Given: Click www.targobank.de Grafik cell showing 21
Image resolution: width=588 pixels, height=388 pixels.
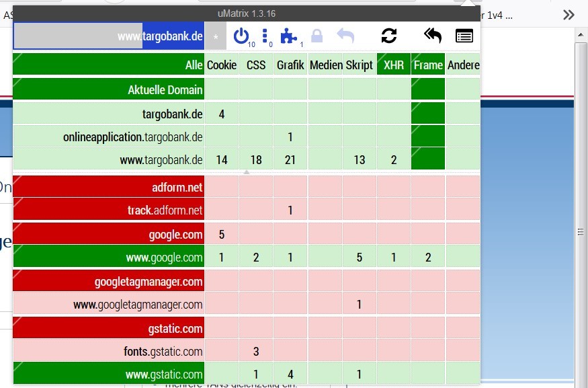Looking at the screenshot, I should 290,159.
